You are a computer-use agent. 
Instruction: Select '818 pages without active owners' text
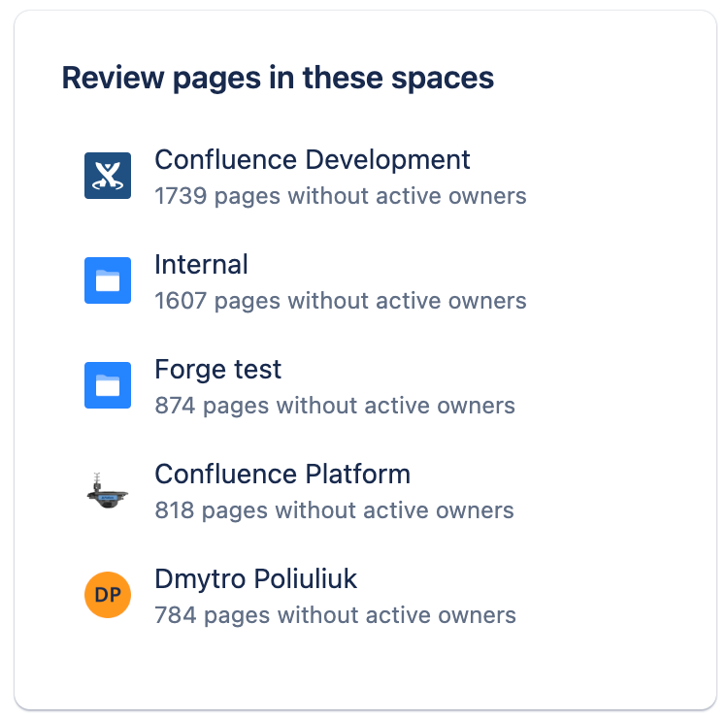coord(334,511)
